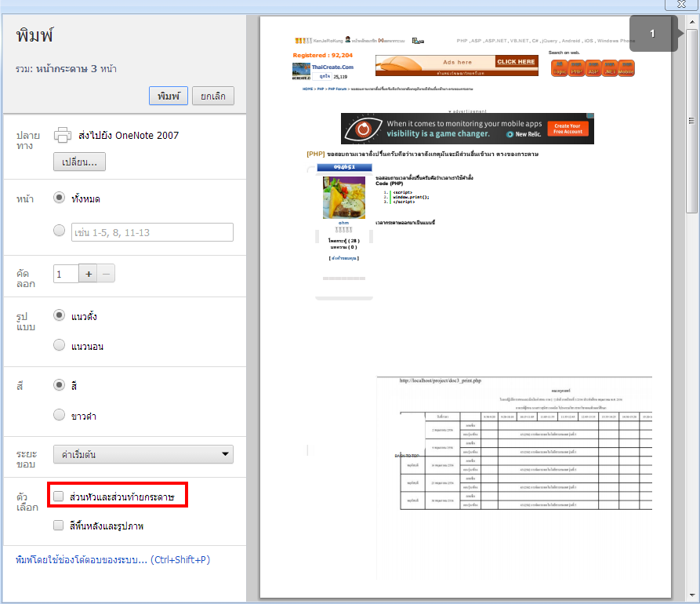Click the 'Code (PHP)' label in preview
The height and width of the screenshot is (604, 700).
tap(390, 184)
